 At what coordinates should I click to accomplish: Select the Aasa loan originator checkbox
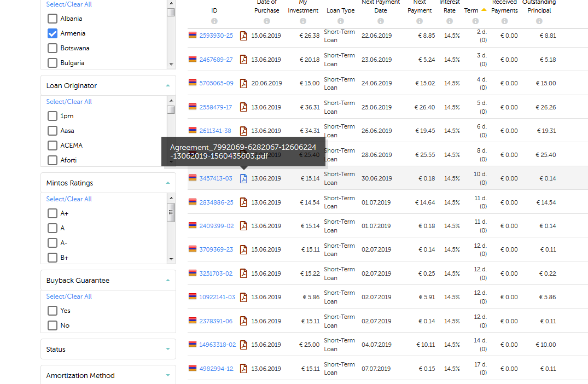click(x=53, y=131)
